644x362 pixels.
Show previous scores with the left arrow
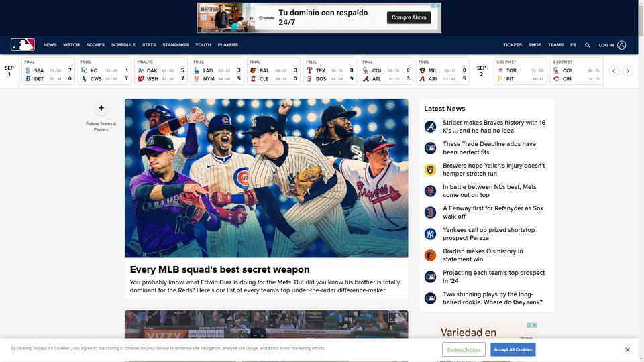pyautogui.click(x=614, y=71)
